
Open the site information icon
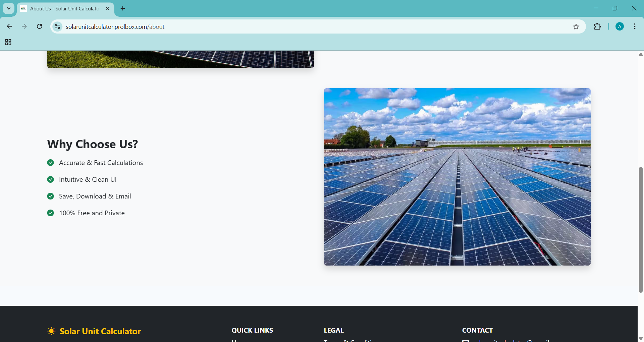click(58, 26)
